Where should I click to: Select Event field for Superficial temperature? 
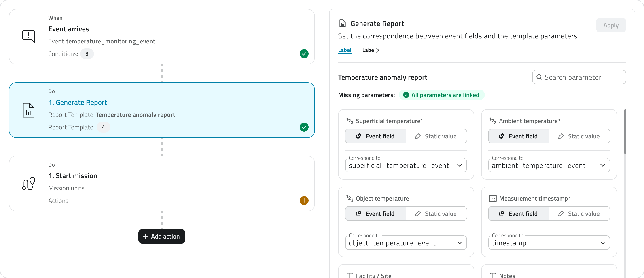pyautogui.click(x=375, y=136)
